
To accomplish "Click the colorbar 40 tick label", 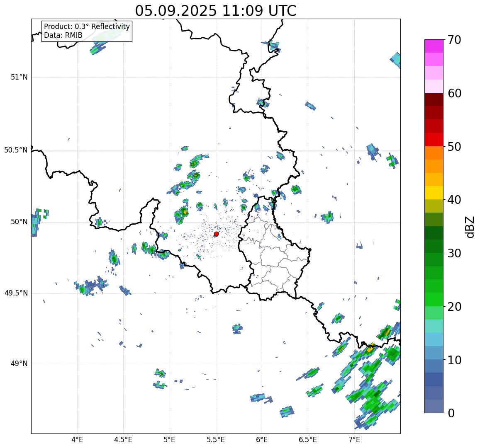I will click(x=454, y=200).
